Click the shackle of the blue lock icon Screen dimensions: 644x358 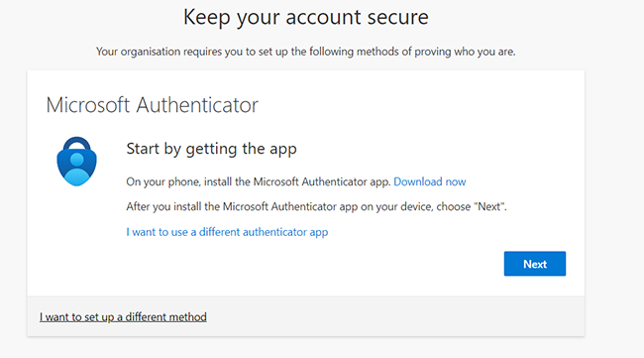pyautogui.click(x=77, y=144)
